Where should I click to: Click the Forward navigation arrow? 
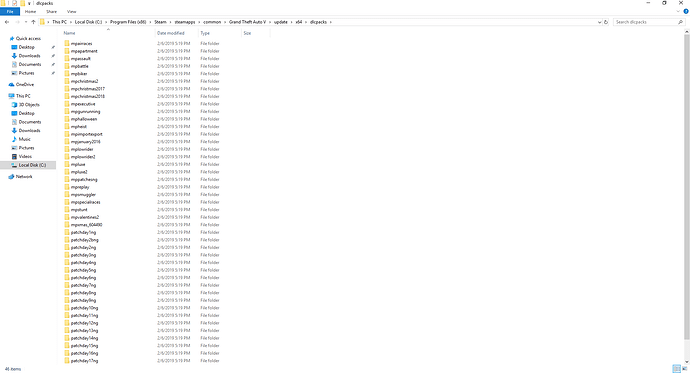click(x=18, y=22)
